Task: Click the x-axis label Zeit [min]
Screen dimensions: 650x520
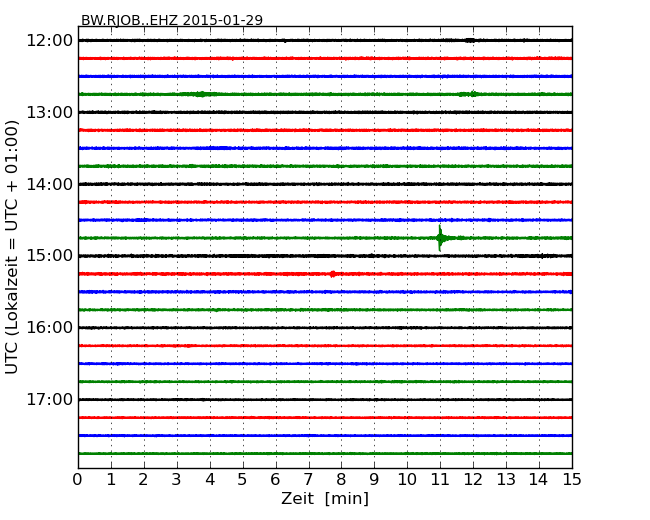Action: [325, 498]
